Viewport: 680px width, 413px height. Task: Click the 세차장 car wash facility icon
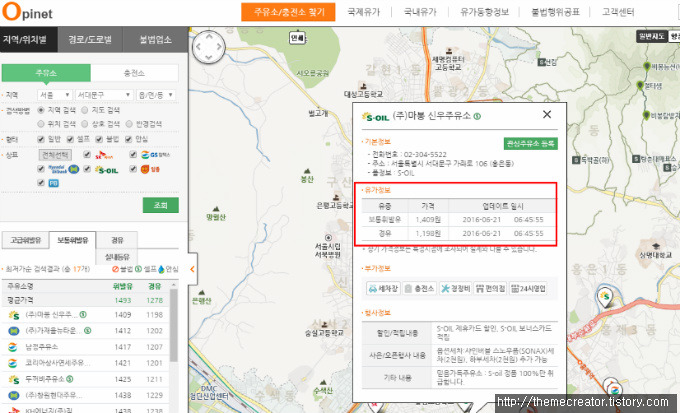coord(383,288)
